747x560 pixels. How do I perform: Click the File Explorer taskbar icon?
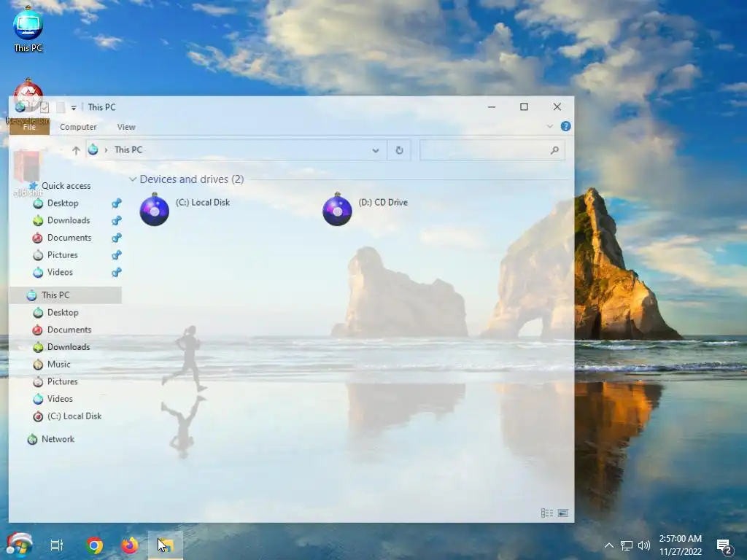(166, 545)
